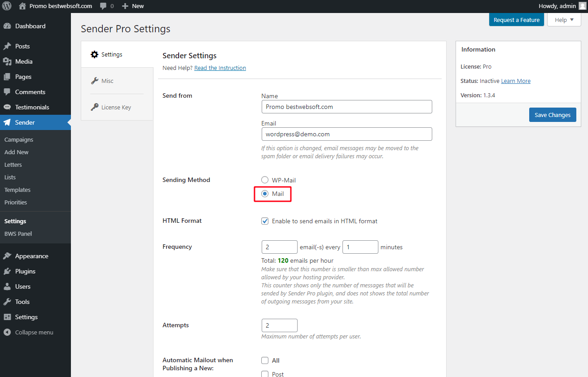Click the Dashboard gauge icon
The width and height of the screenshot is (588, 377).
coord(7,26)
